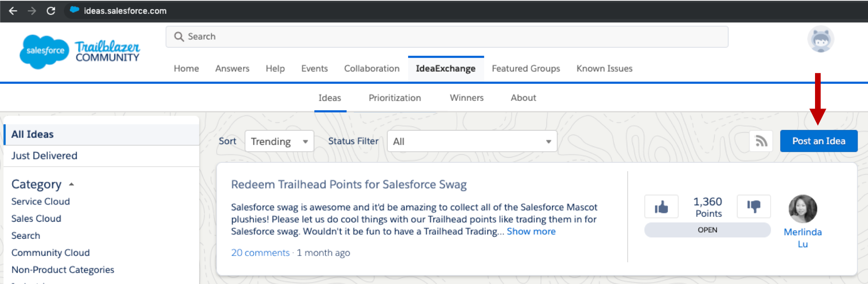Open Merlinda Lu's profile photo
This screenshot has width=868, height=284.
click(802, 209)
